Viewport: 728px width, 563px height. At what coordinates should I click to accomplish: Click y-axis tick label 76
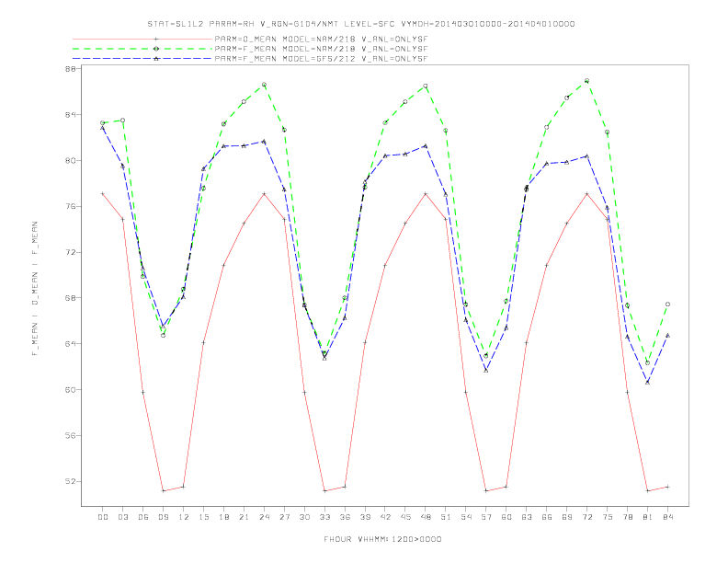tap(73, 206)
